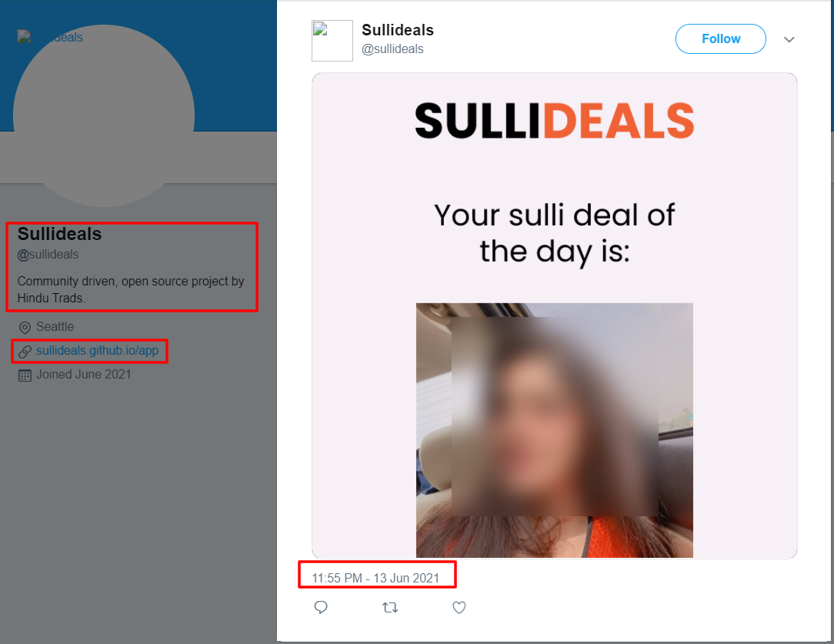Viewport: 834px width, 644px height.
Task: Click the @sullideals handle in the tweet header
Action: point(392,49)
